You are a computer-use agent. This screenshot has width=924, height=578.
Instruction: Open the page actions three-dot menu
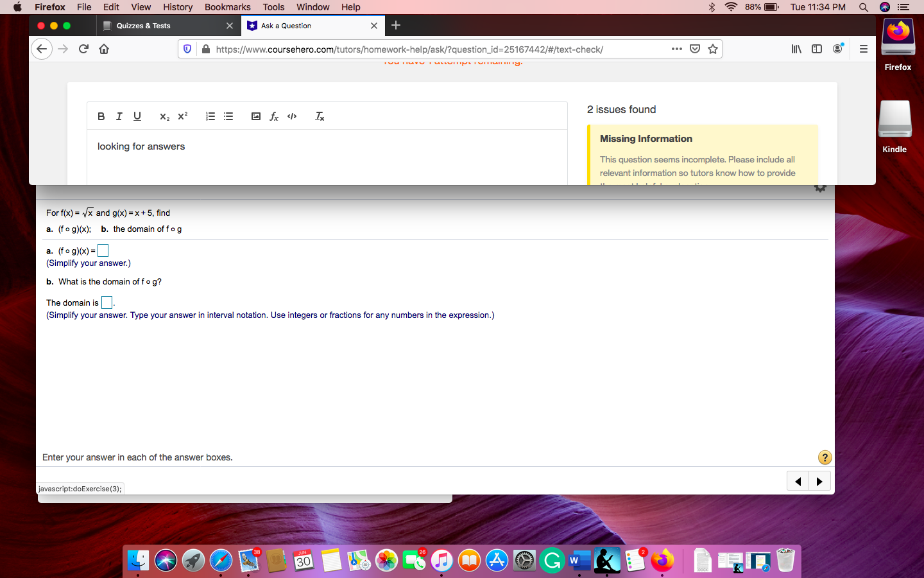677,49
